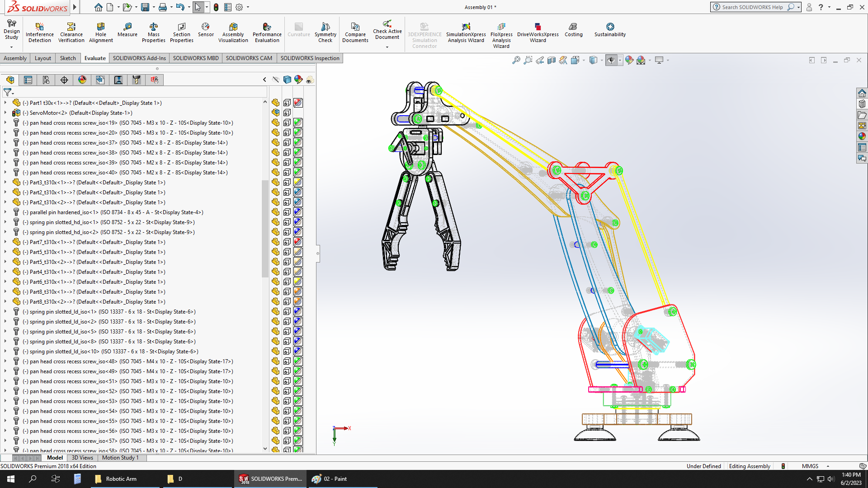This screenshot has width=868, height=488.
Task: Change appearance swatch for Part2_t310x<1>
Action: (298, 192)
